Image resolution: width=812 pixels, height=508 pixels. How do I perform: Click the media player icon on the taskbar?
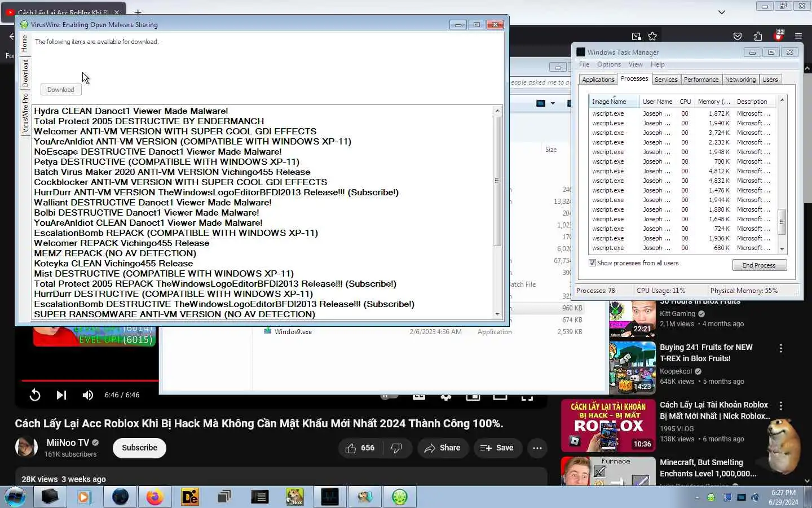(x=84, y=497)
